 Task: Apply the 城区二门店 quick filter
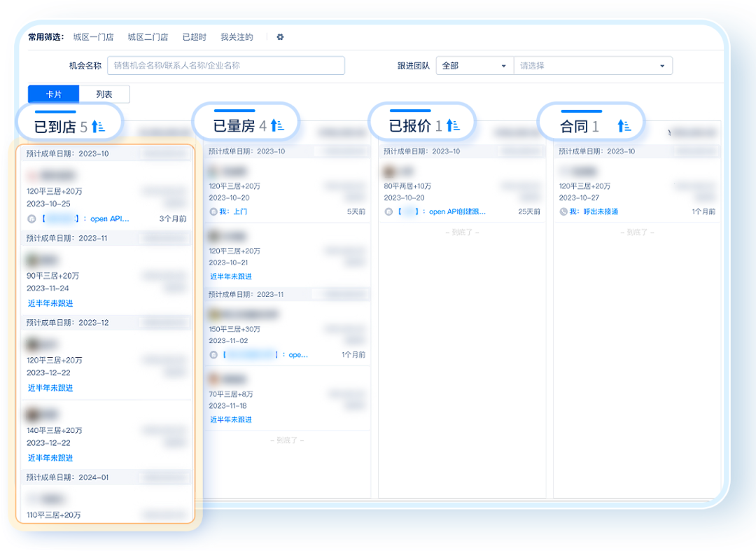[148, 37]
